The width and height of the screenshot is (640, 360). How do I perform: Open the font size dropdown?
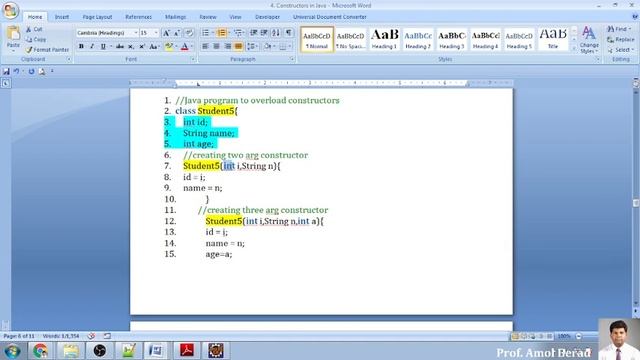click(156, 33)
